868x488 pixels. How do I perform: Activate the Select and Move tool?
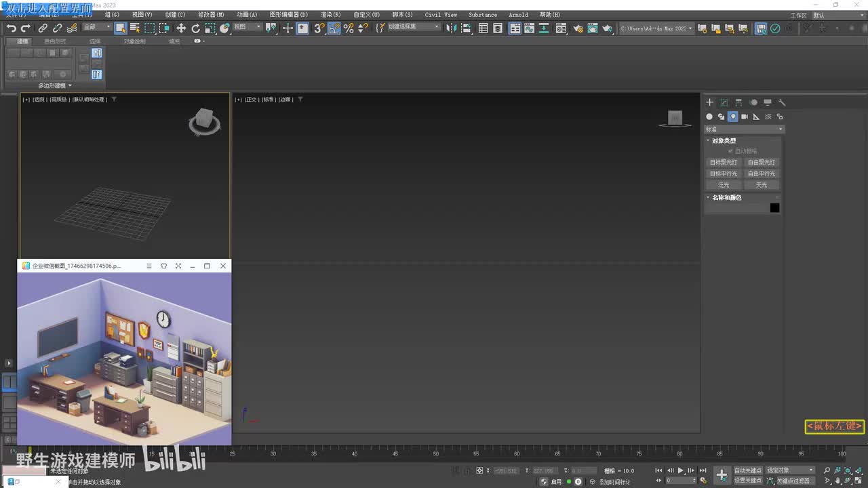[x=181, y=28]
